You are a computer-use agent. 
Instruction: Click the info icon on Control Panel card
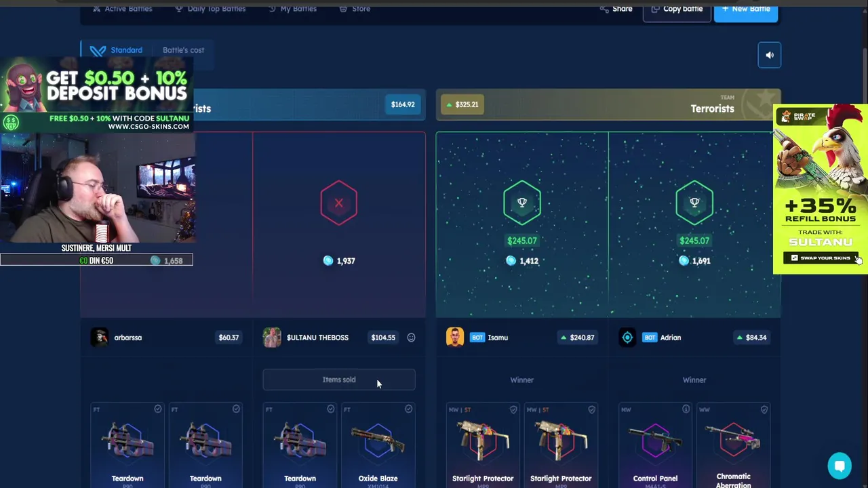pyautogui.click(x=686, y=409)
